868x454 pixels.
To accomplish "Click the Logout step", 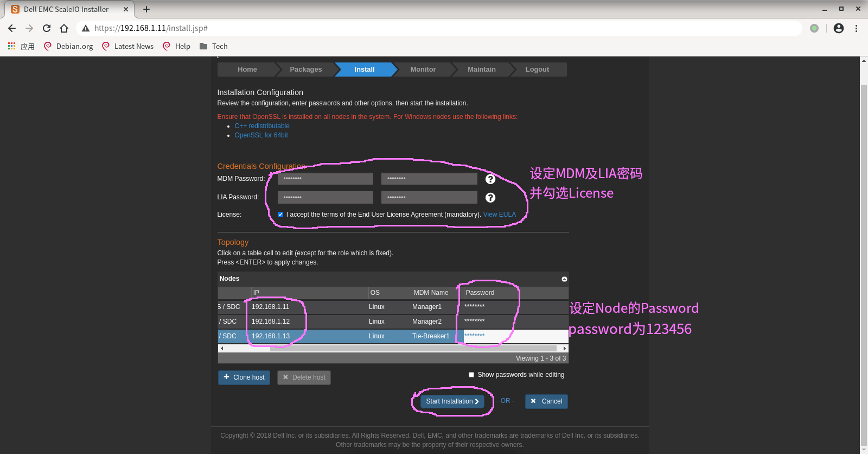I will click(x=537, y=70).
